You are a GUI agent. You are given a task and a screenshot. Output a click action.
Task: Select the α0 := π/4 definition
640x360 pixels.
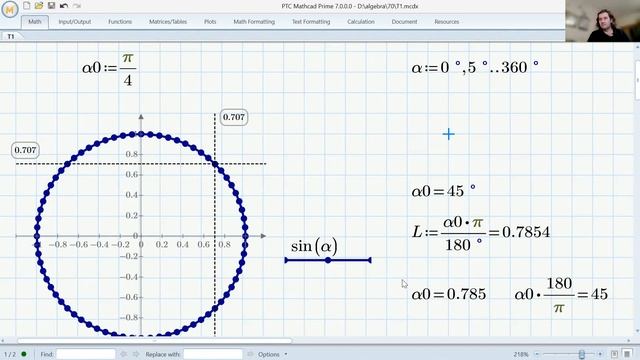(x=109, y=69)
